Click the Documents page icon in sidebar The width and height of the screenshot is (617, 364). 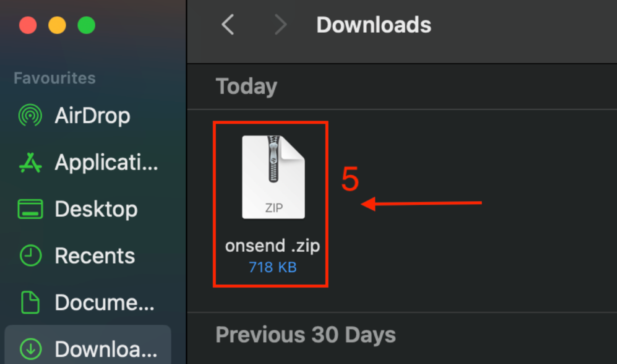30,302
